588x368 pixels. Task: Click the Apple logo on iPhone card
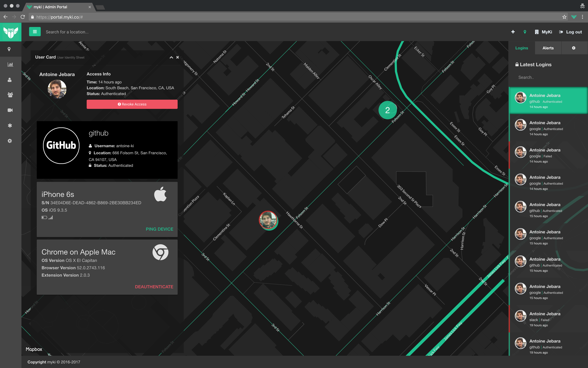coord(160,194)
